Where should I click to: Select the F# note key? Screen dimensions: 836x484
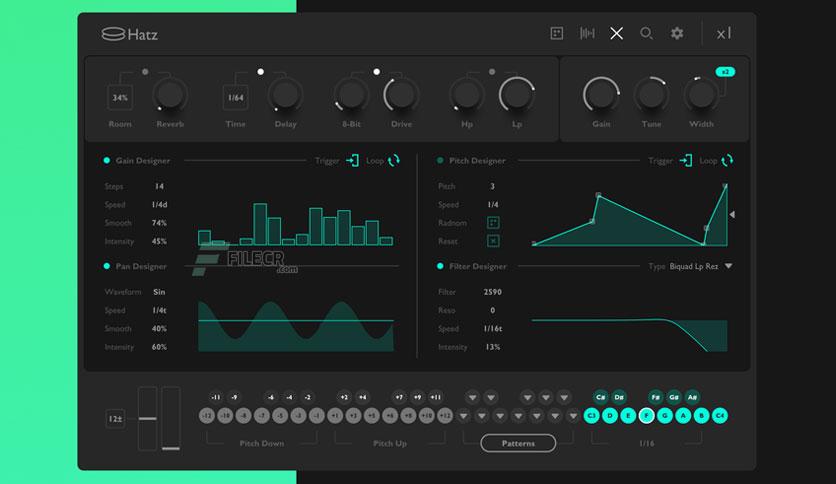[x=655, y=397]
